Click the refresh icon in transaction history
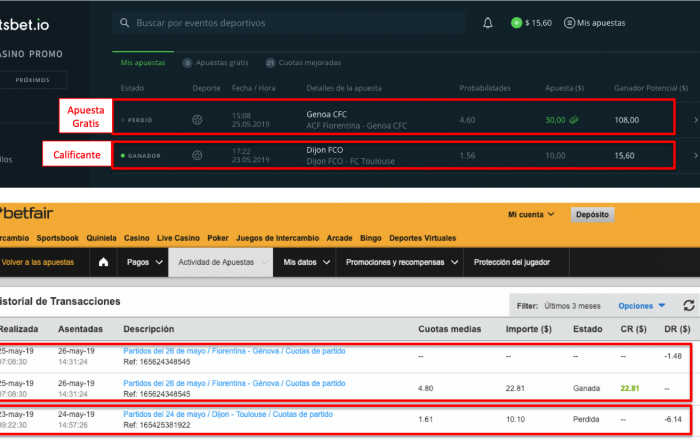This screenshot has height=441, width=700. [x=689, y=305]
